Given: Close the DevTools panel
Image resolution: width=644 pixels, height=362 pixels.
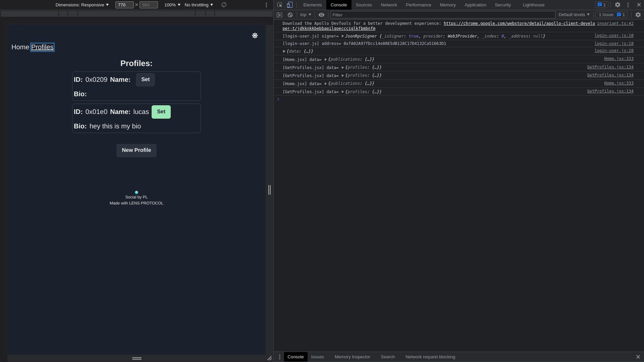Looking at the screenshot, I should 639,5.
